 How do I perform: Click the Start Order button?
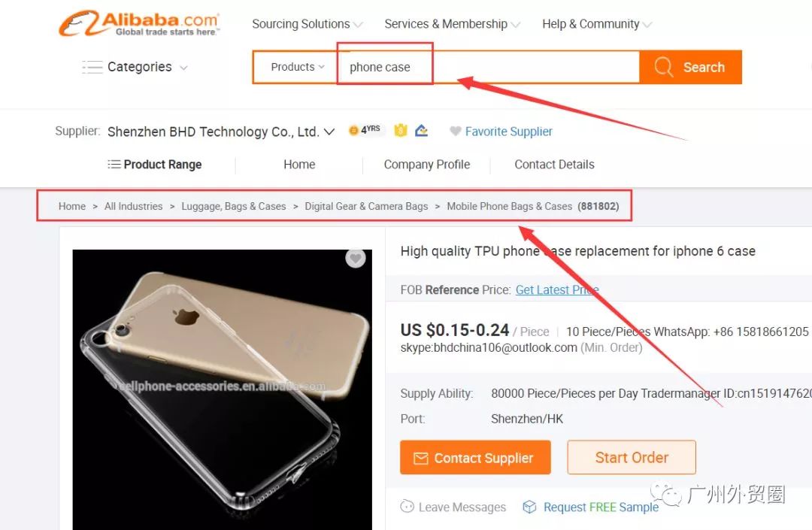point(632,458)
